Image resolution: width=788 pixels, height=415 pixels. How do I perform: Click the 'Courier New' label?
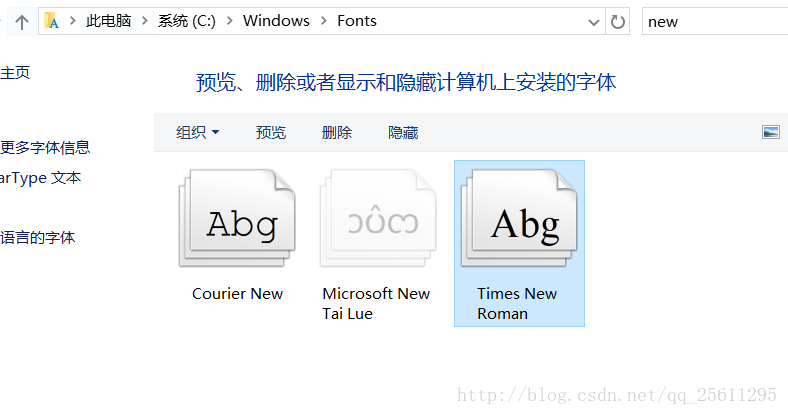[x=237, y=293]
